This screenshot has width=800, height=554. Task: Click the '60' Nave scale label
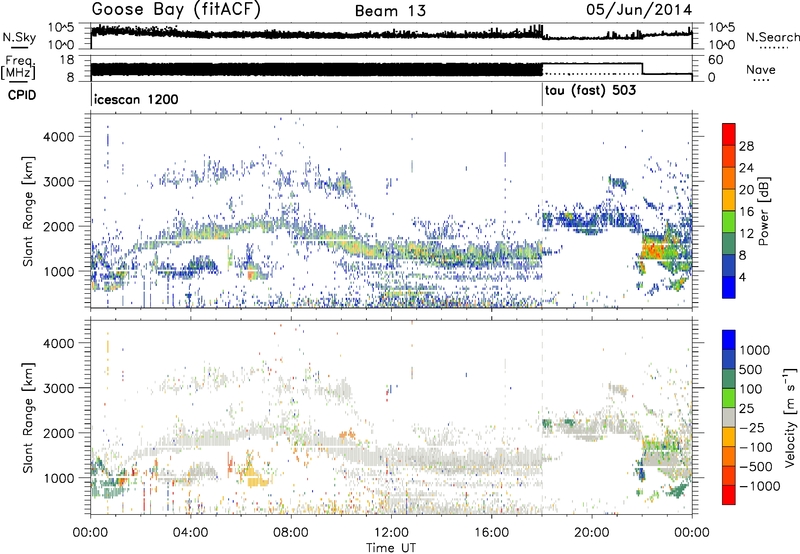(x=716, y=60)
